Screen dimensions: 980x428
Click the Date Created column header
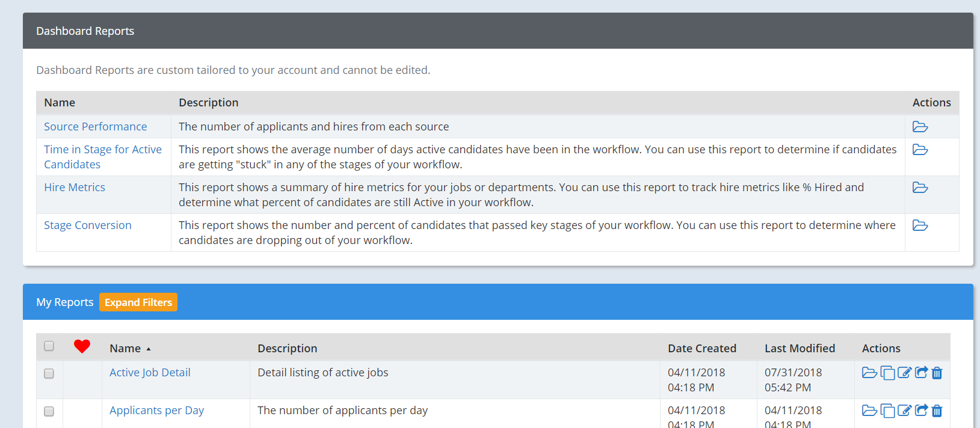tap(702, 349)
